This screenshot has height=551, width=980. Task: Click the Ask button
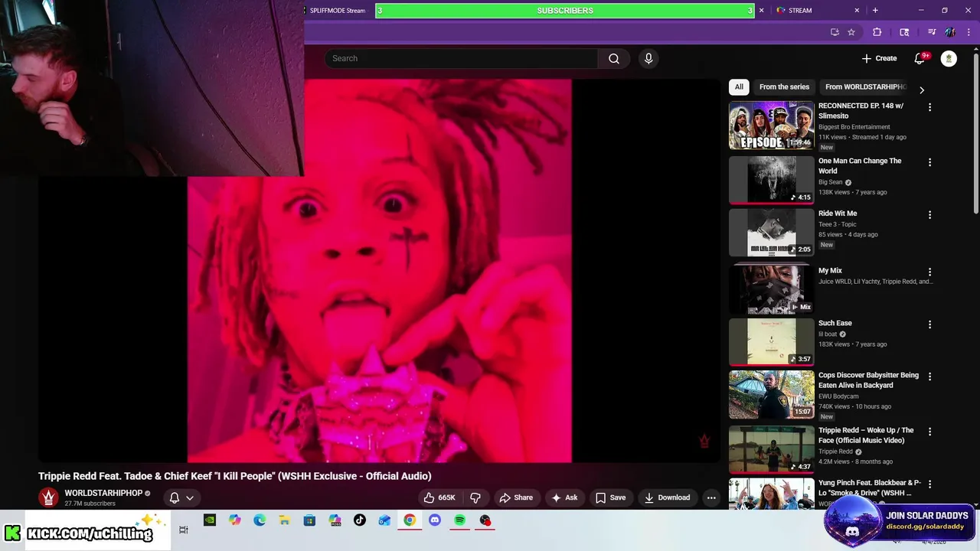click(x=564, y=497)
